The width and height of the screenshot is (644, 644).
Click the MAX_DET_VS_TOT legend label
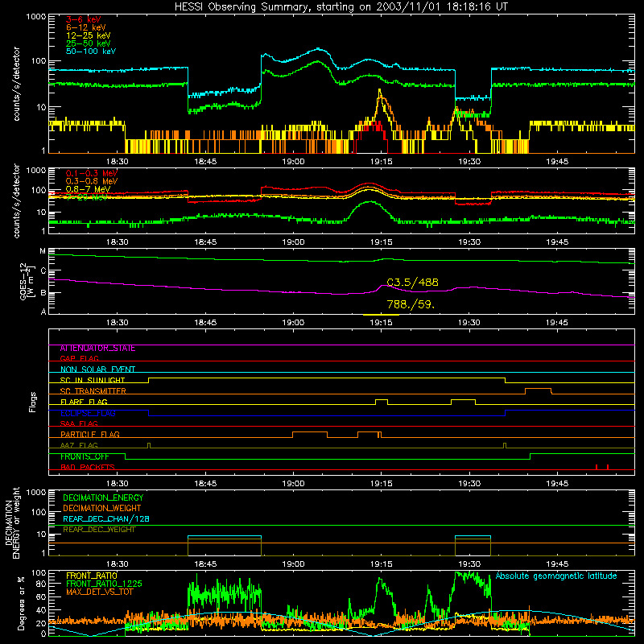click(99, 592)
